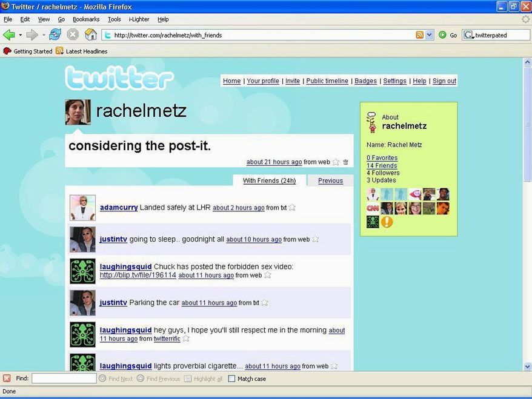Open the Tools menu
532x399 pixels.
click(115, 19)
